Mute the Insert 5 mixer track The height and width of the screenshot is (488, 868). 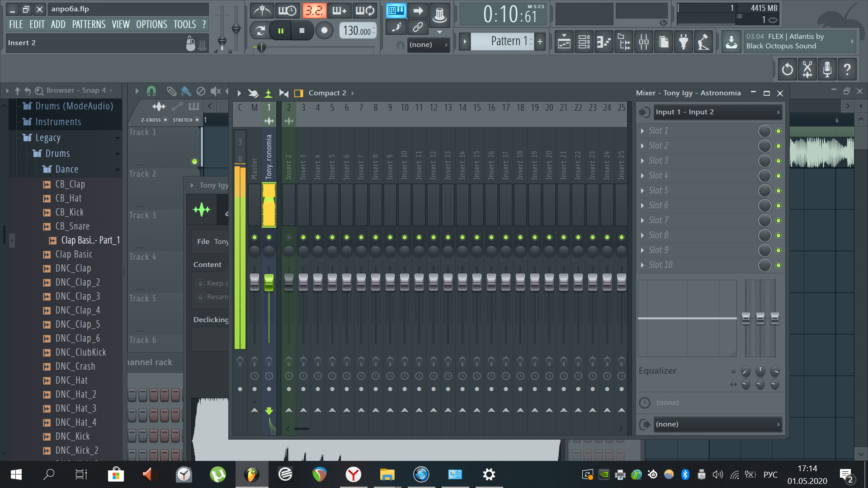[x=332, y=237]
